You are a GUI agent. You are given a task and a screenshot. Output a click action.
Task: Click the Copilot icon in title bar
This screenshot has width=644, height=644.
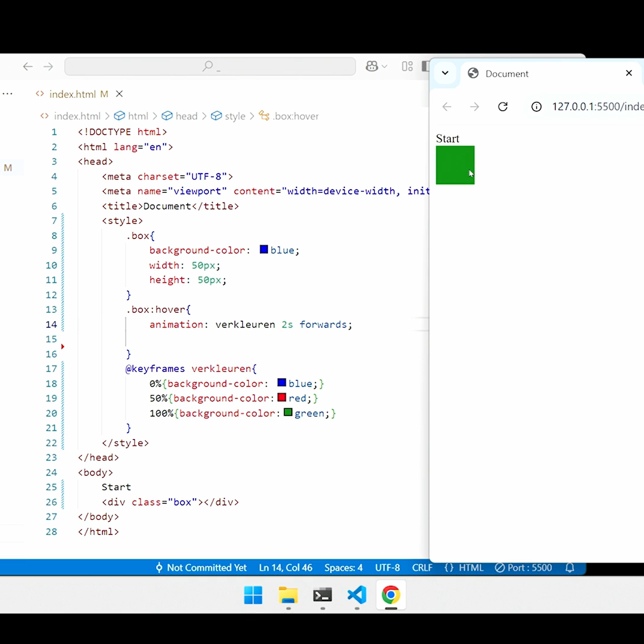pos(372,66)
